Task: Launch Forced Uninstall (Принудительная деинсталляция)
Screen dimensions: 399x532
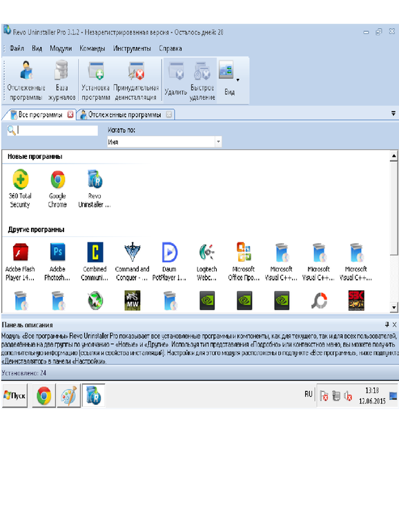Action: coord(136,81)
